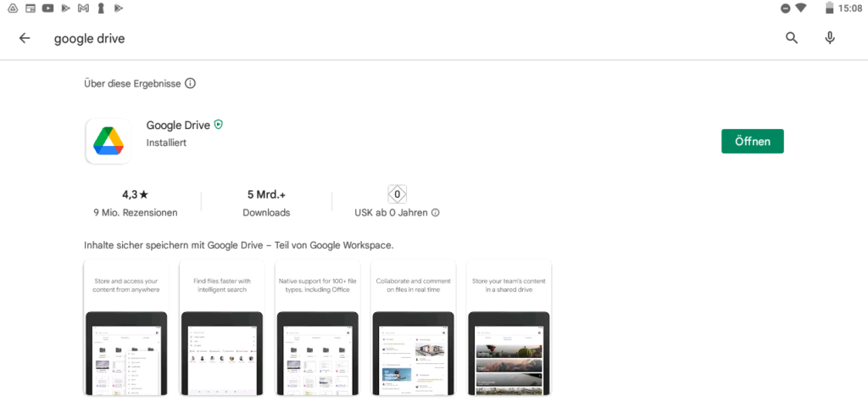Tap the USK 0 rating badge

398,194
